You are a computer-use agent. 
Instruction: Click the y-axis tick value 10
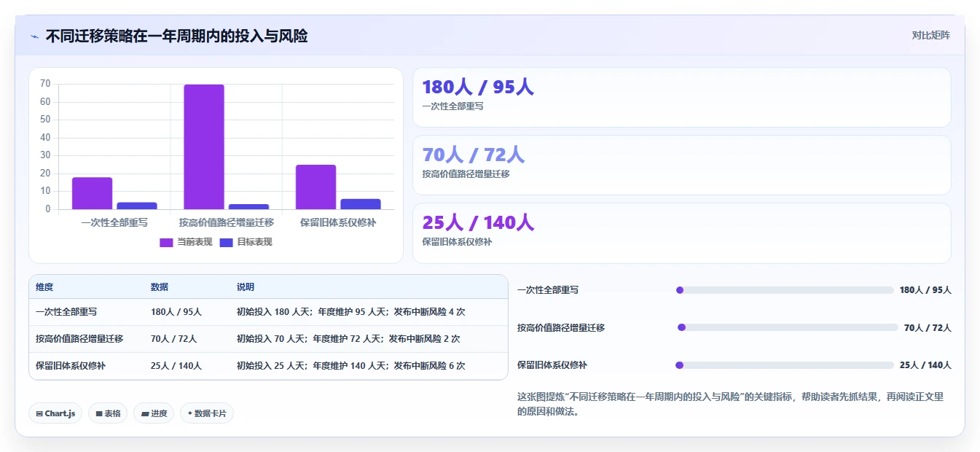(x=45, y=191)
